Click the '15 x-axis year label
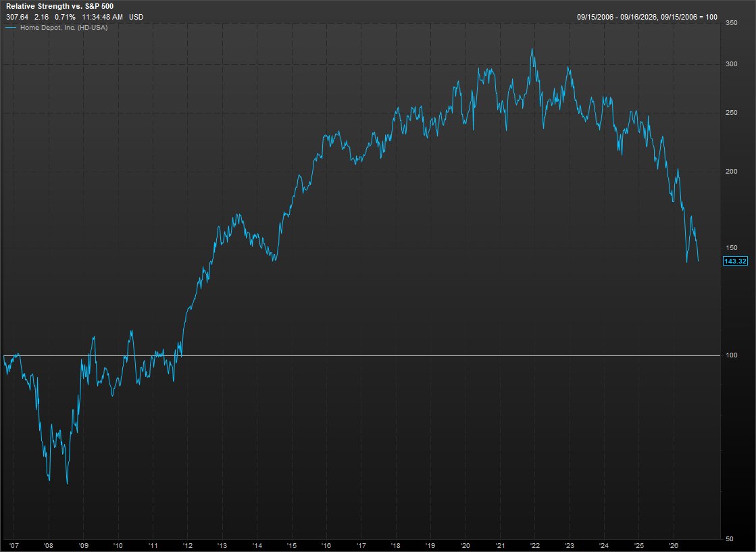Image resolution: width=756 pixels, height=552 pixels. [x=292, y=546]
